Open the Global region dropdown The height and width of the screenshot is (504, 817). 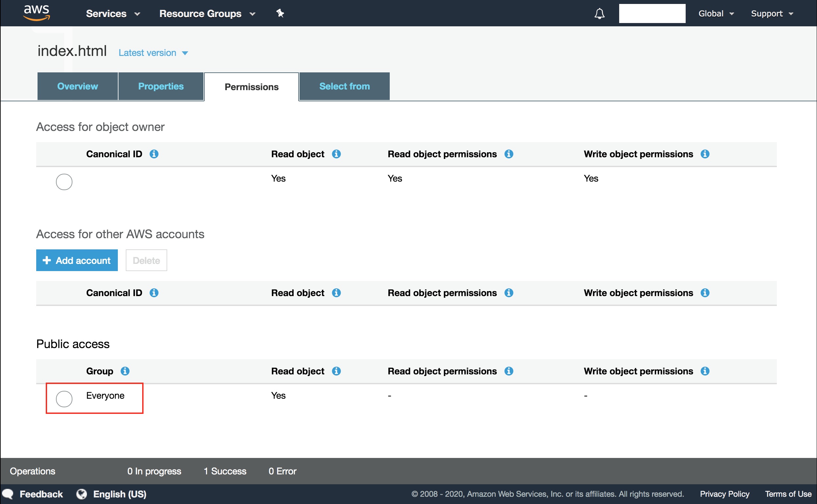point(716,14)
